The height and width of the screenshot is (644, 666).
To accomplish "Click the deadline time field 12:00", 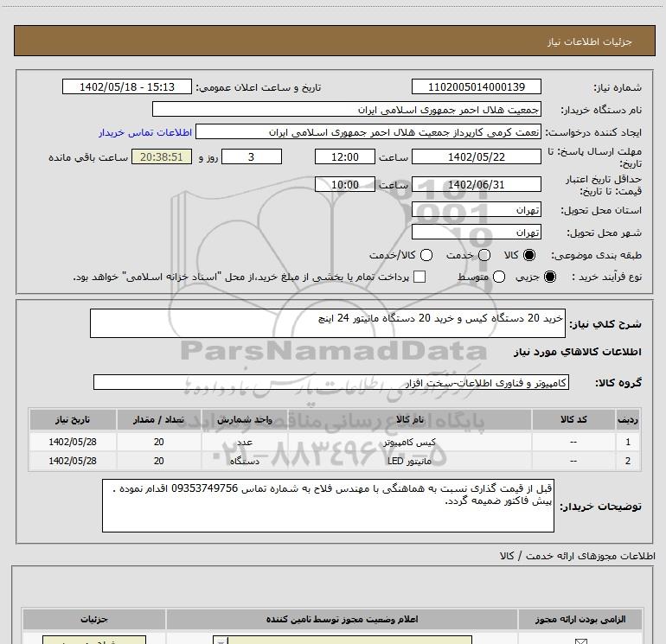I will pos(345,156).
